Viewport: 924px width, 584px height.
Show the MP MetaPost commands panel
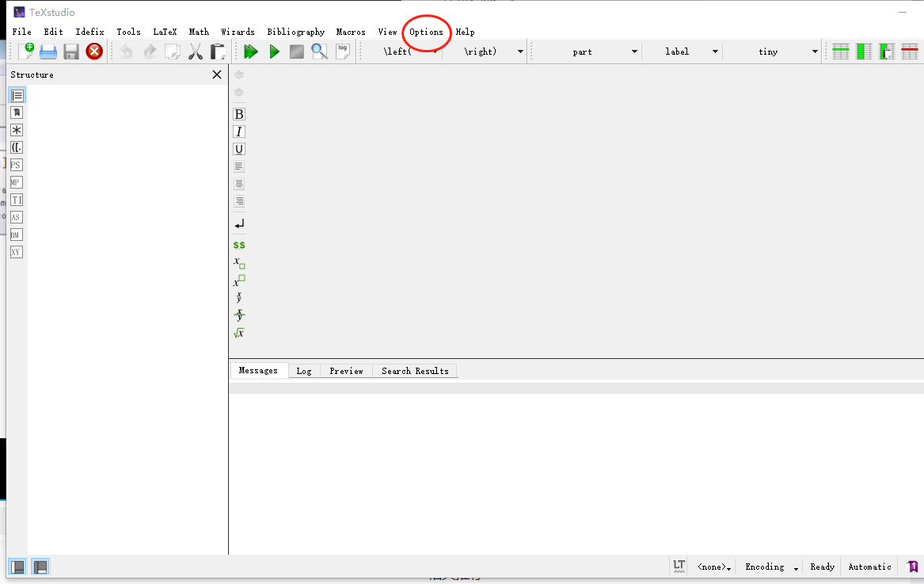tap(17, 182)
